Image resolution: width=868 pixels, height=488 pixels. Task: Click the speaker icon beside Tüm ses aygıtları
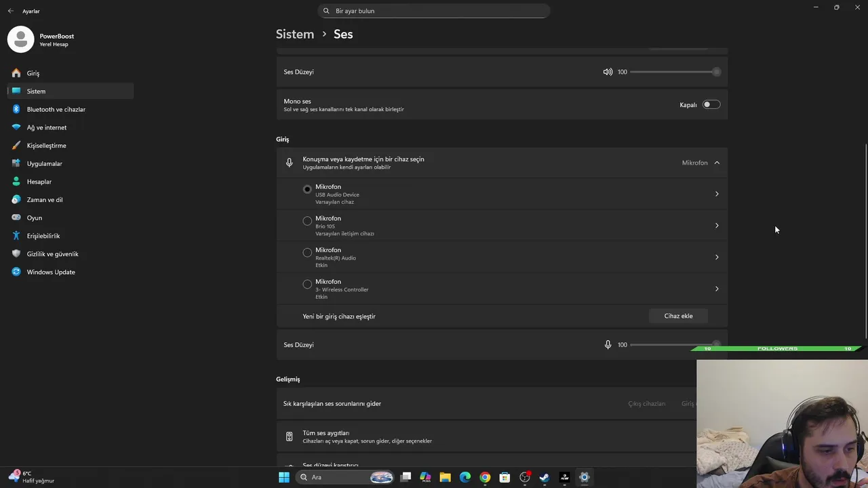pos(290,436)
